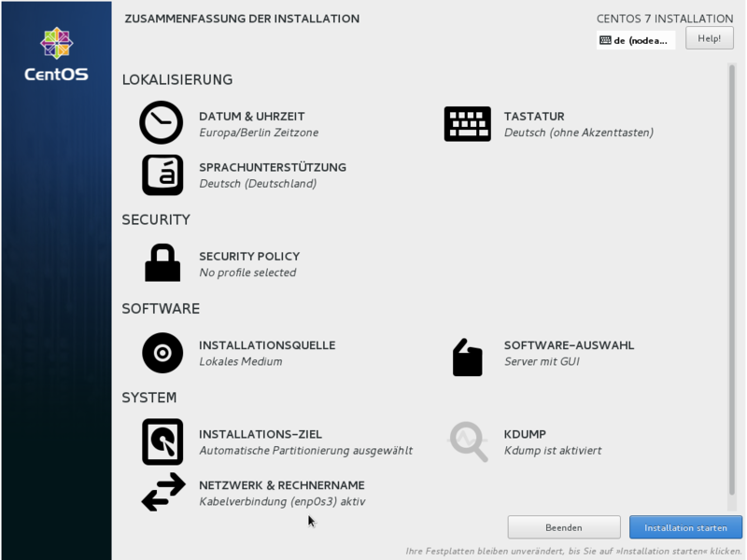747x560 pixels.
Task: Switch keyboard layout via de (nodea... indicator
Action: [636, 40]
